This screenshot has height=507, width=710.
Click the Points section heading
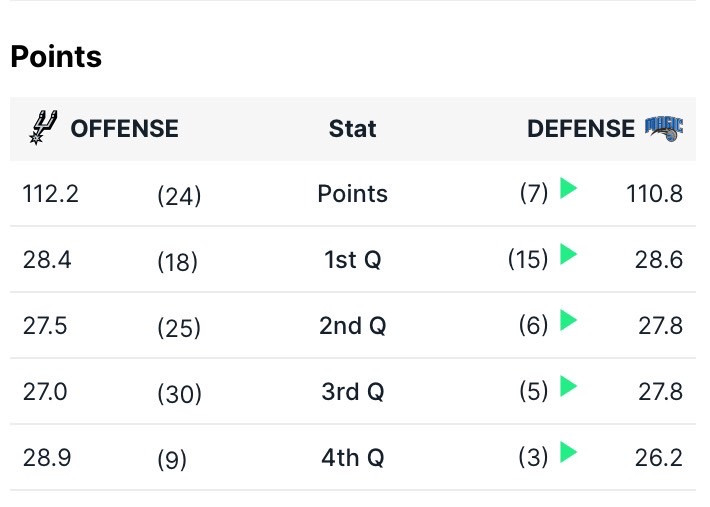pos(56,57)
